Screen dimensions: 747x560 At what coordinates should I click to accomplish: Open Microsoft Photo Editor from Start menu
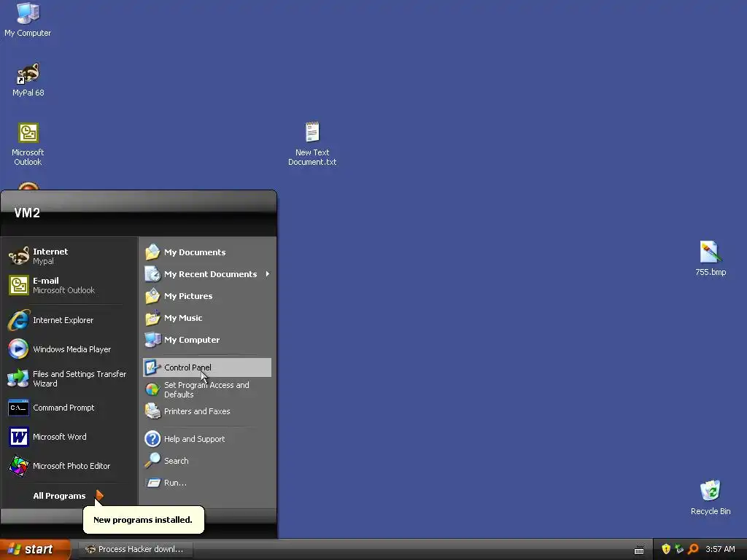coord(69,466)
